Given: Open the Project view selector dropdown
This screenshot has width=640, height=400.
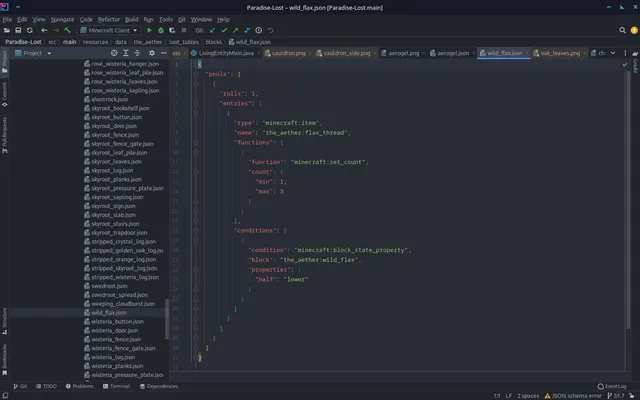Looking at the screenshot, I should click(33, 53).
